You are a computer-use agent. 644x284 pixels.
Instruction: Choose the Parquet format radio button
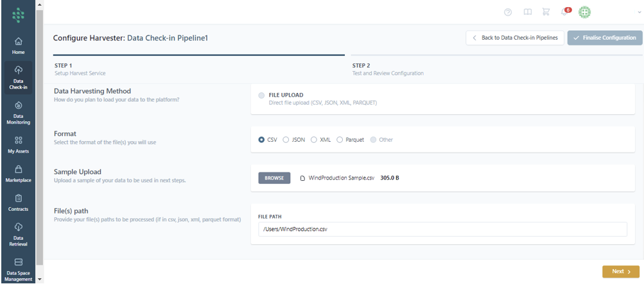click(341, 140)
